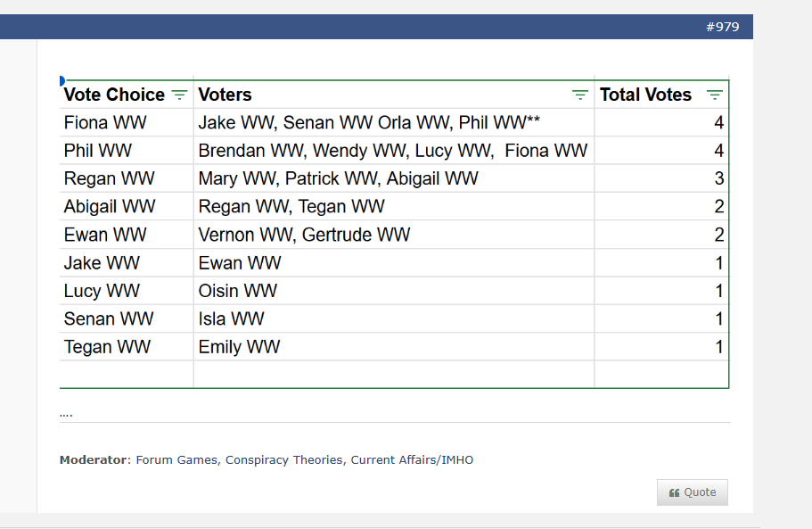Open the #979 post number link
This screenshot has width=812, height=529.
point(722,27)
